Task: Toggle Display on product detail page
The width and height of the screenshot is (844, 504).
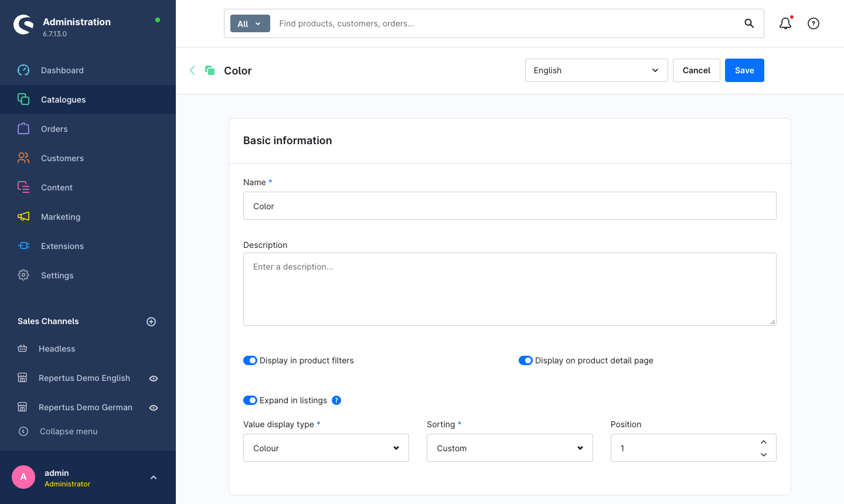Action: point(526,360)
